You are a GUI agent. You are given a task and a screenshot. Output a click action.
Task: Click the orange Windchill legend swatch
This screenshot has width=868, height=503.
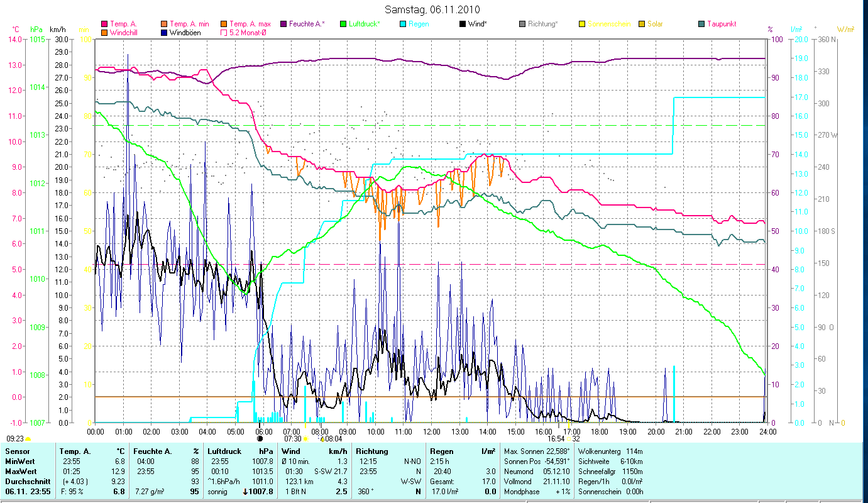click(104, 32)
